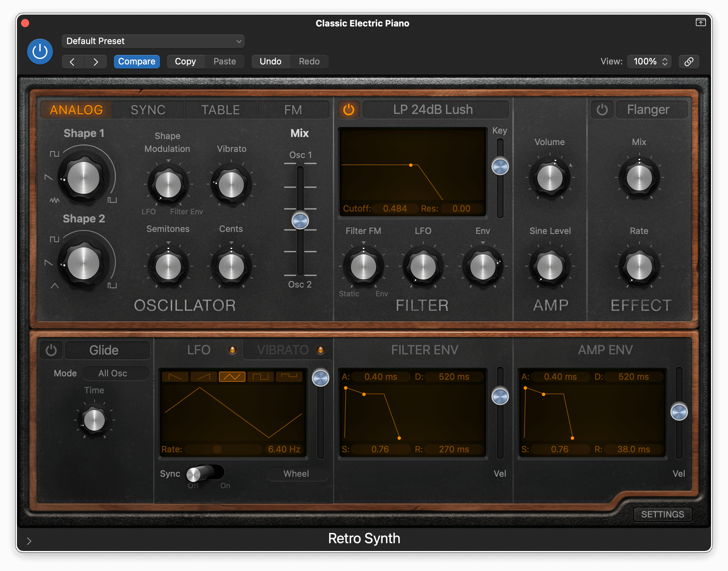
Task: Switch to the SYNC oscillator tab
Action: tap(148, 110)
